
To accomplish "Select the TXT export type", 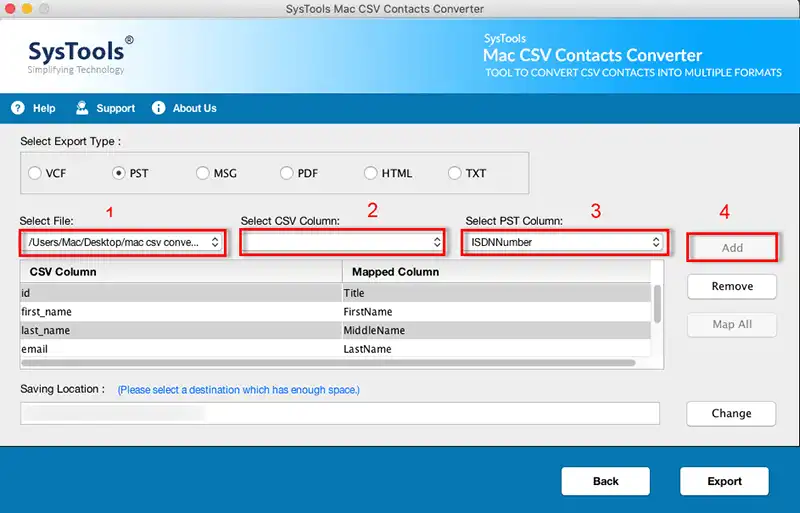I will [454, 173].
